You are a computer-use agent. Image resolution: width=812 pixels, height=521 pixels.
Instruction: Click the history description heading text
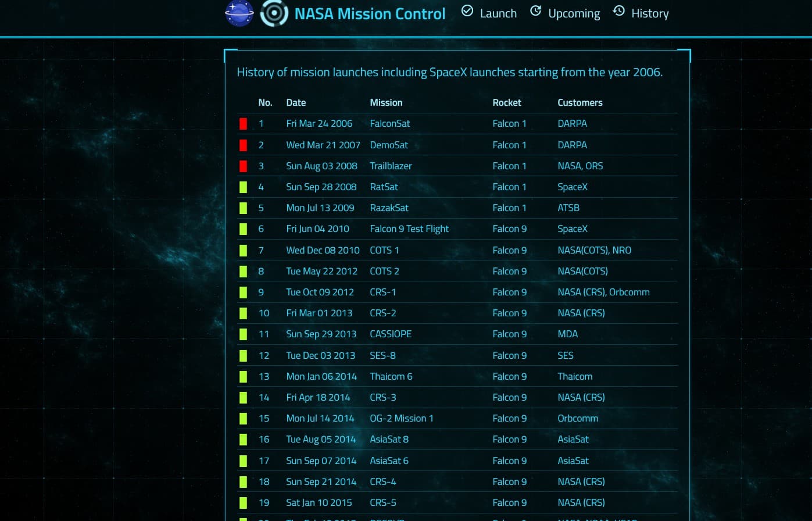(449, 73)
